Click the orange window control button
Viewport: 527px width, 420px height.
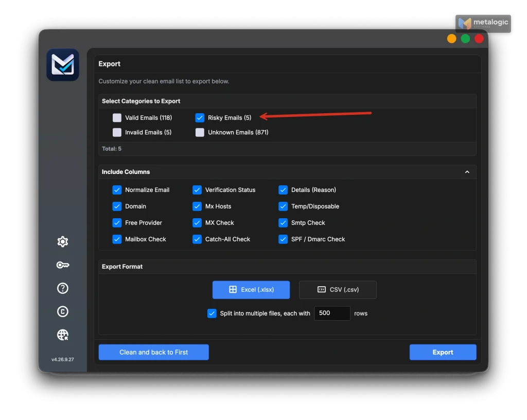452,39
